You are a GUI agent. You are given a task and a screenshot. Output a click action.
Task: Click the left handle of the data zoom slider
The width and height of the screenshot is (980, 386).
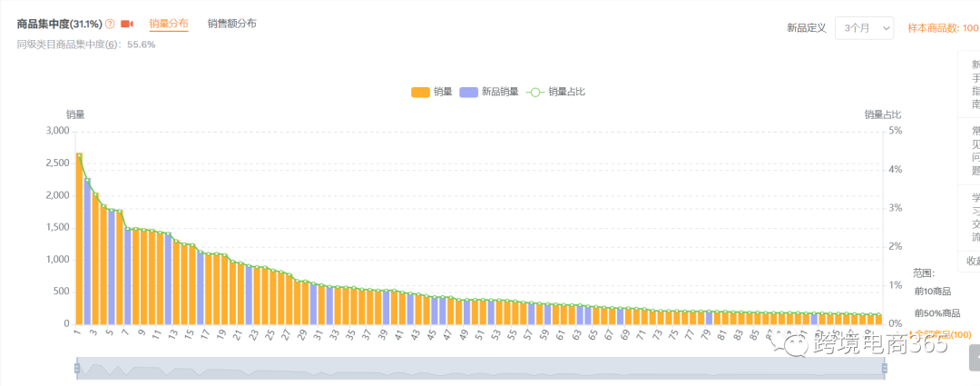tap(77, 368)
